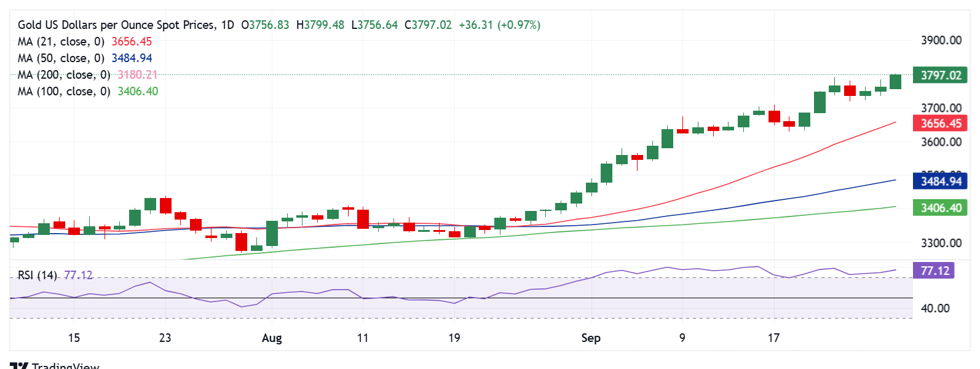Image resolution: width=980 pixels, height=369 pixels.
Task: Toggle the MA (200, close, 0) indicator legend
Action: coord(64,75)
